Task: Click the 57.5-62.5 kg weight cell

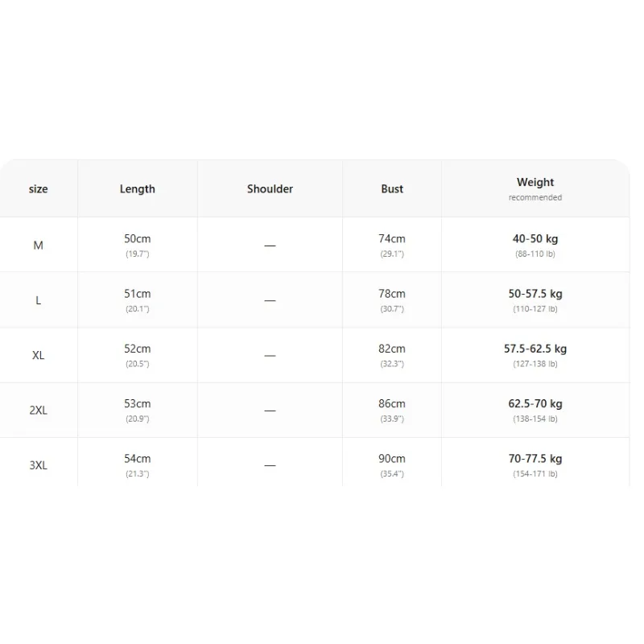Action: 535,355
